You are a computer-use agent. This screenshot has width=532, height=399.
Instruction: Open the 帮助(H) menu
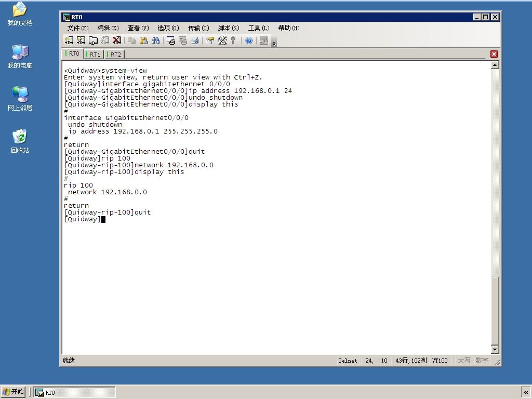point(289,28)
